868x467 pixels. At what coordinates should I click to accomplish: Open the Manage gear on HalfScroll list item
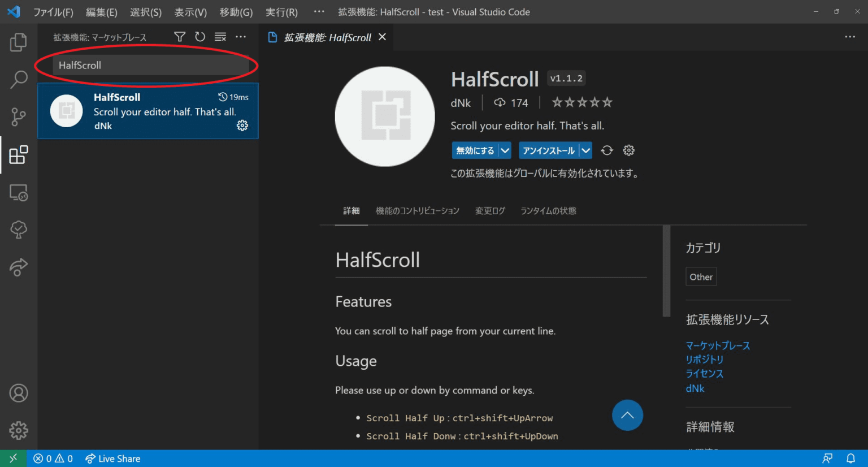tap(242, 126)
